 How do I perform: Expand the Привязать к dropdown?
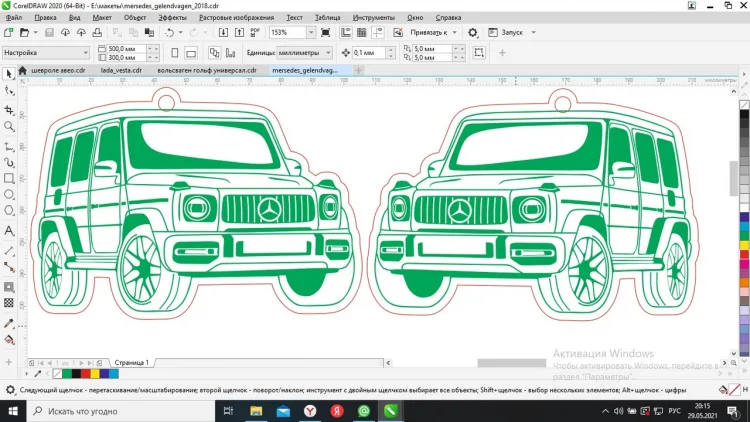[454, 33]
